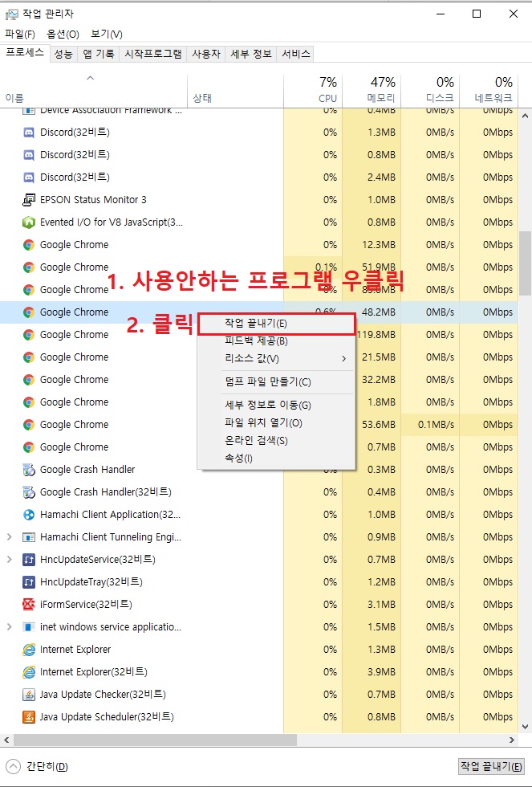Select the EPSON Status Monitor 3 process name
Screen dimensions: 532x787
pyautogui.click(x=93, y=200)
